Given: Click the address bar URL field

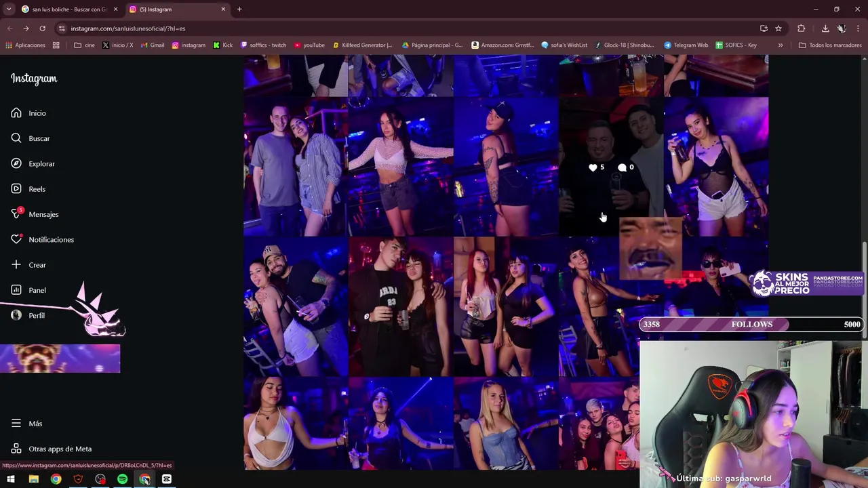Looking at the screenshot, I should tap(407, 28).
